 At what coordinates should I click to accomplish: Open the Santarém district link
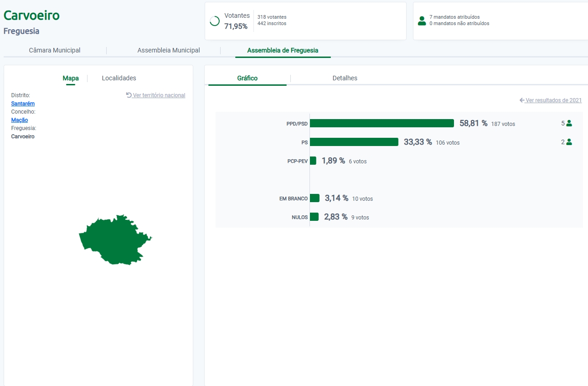[x=23, y=104]
